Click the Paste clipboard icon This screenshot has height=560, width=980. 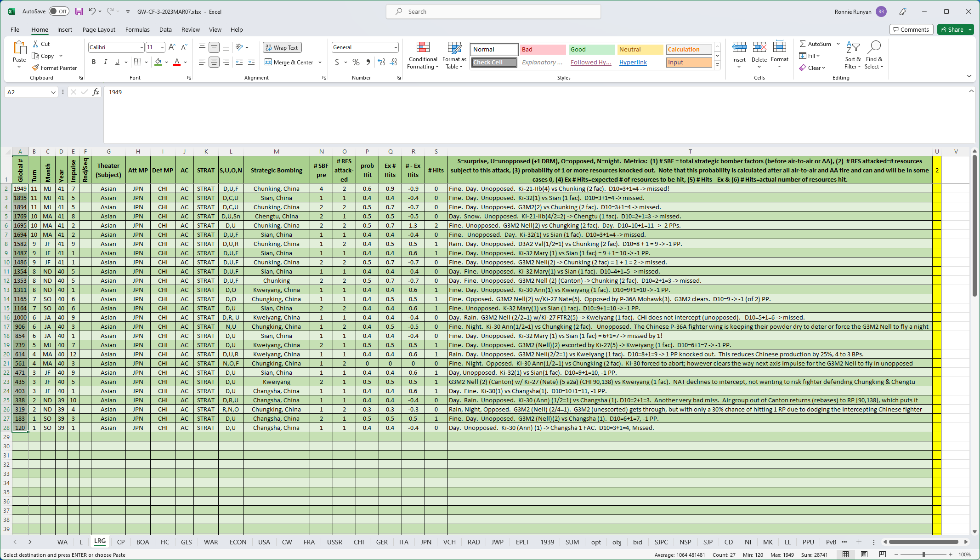click(x=19, y=47)
